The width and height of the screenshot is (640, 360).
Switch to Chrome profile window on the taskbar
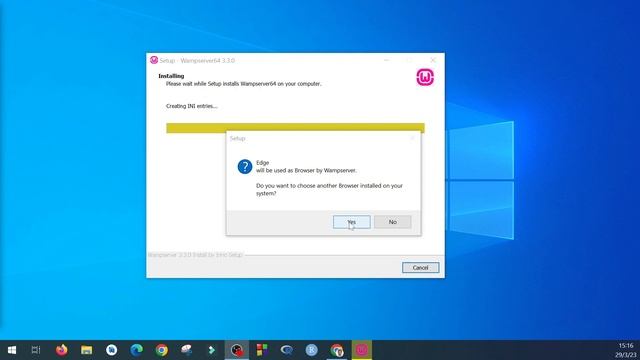click(x=337, y=350)
